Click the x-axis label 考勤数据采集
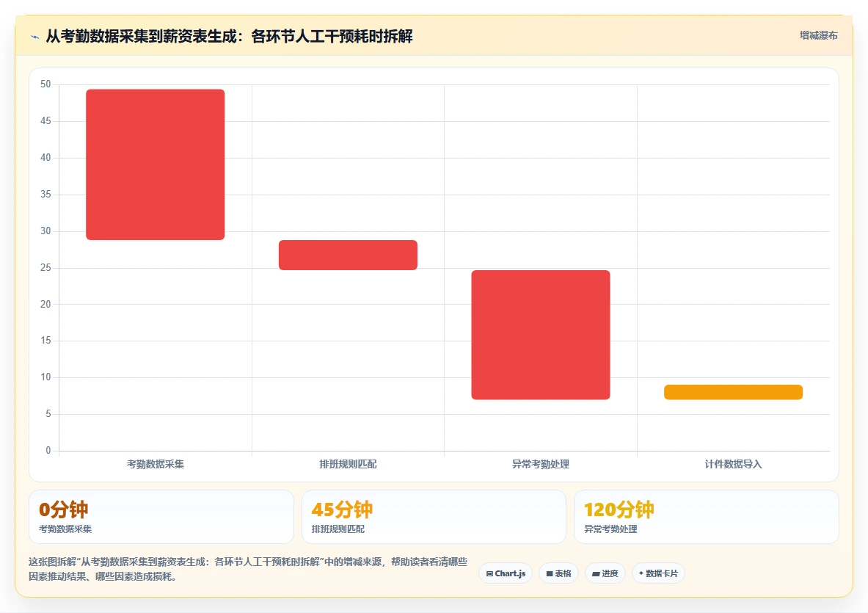Image resolution: width=868 pixels, height=613 pixels. click(x=155, y=464)
